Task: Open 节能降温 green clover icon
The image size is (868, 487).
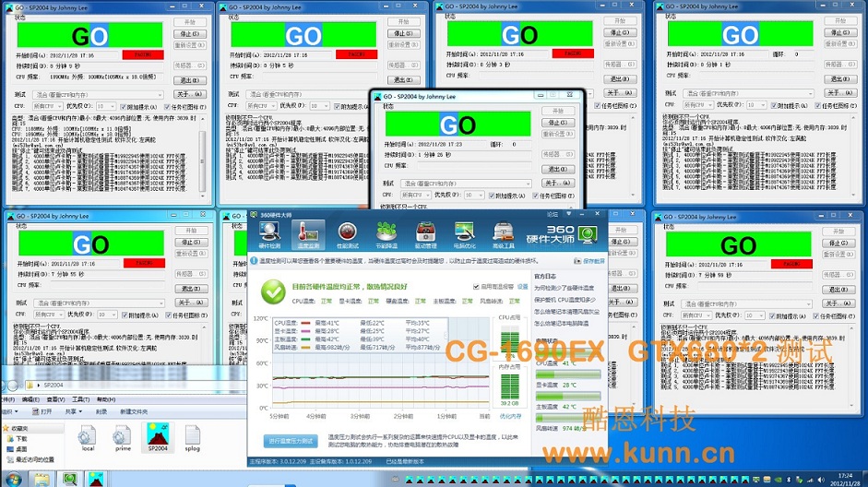Action: click(386, 234)
